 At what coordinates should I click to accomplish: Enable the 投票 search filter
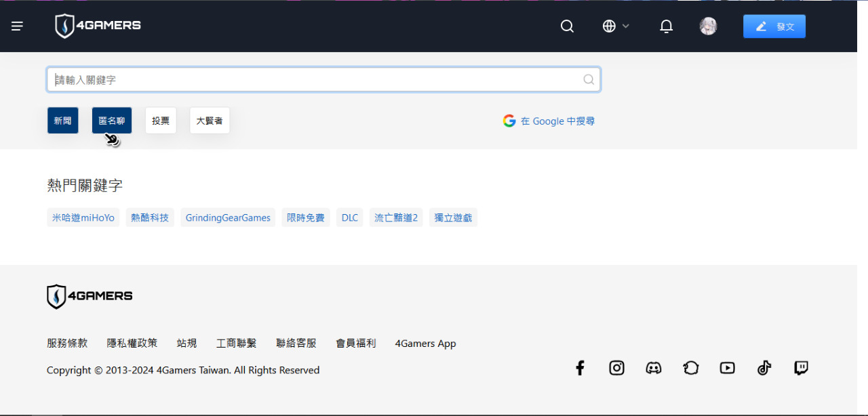[161, 121]
